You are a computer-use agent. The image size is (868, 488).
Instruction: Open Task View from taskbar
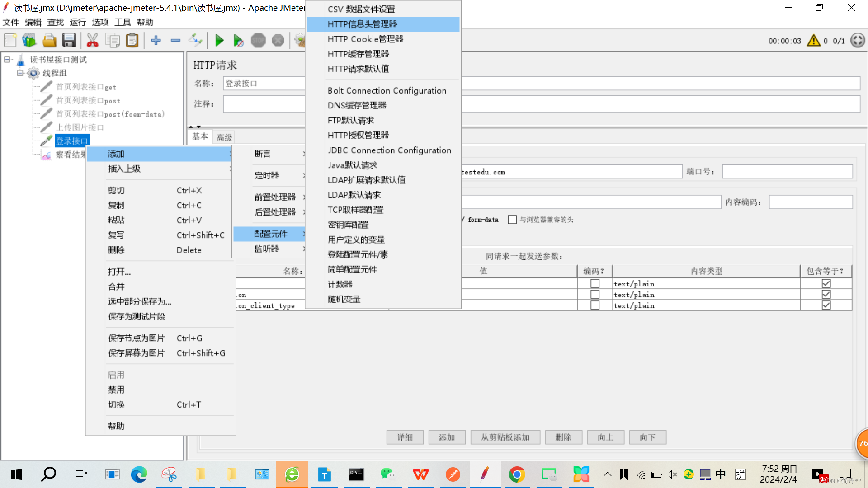click(x=81, y=474)
